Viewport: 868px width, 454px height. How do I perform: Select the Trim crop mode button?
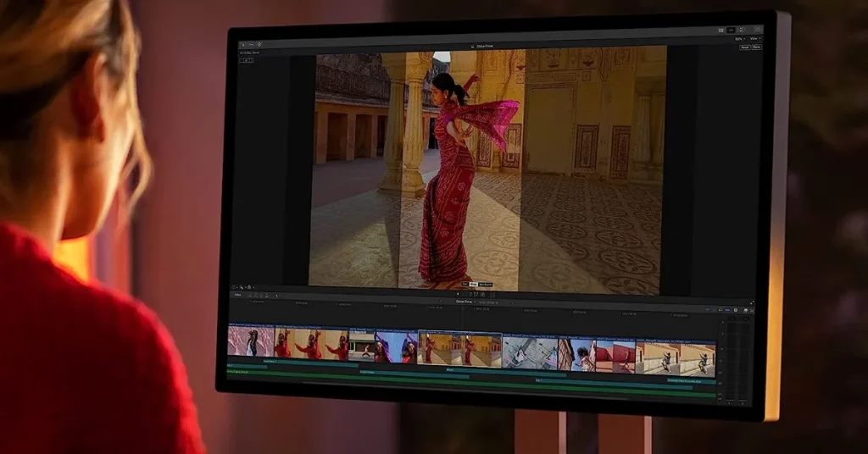[465, 285]
